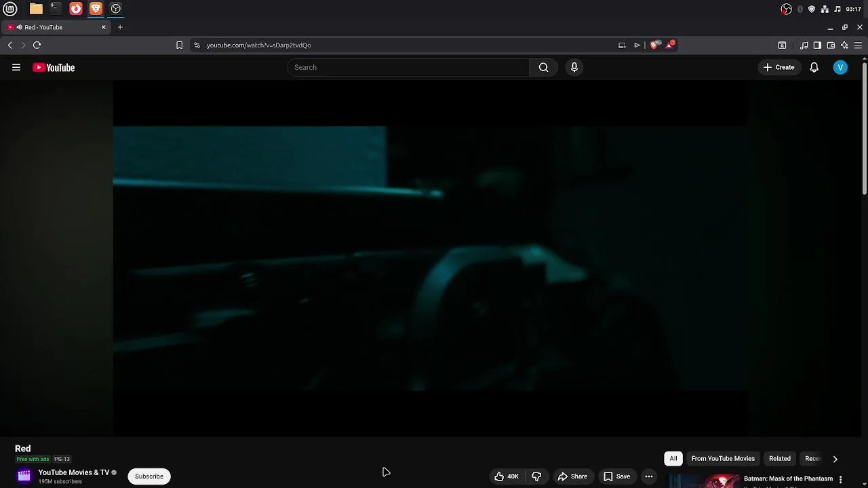
Task: Click the PG-13 rating badge
Action: pyautogui.click(x=62, y=459)
